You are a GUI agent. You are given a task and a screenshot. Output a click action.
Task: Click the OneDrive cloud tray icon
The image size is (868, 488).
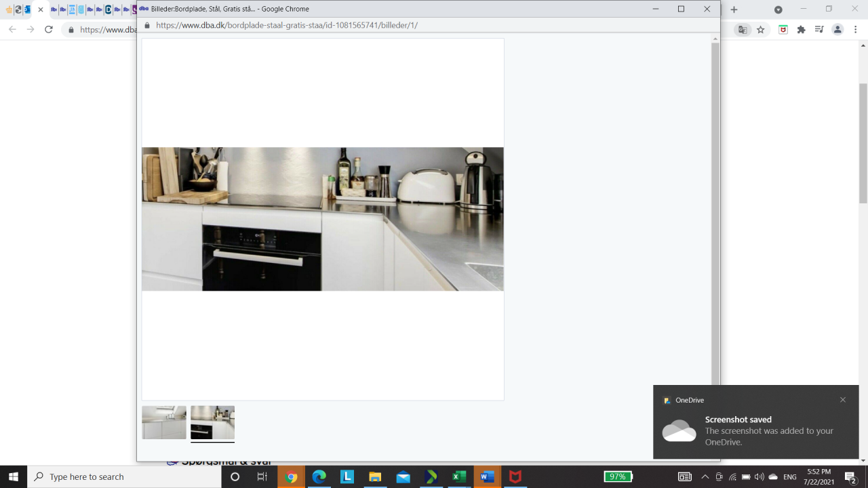point(773,476)
